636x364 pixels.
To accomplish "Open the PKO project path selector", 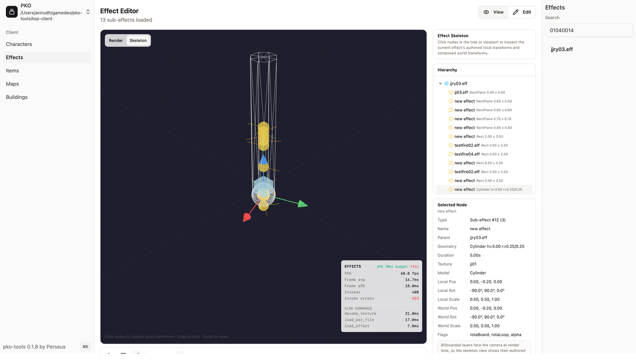I will pos(48,12).
